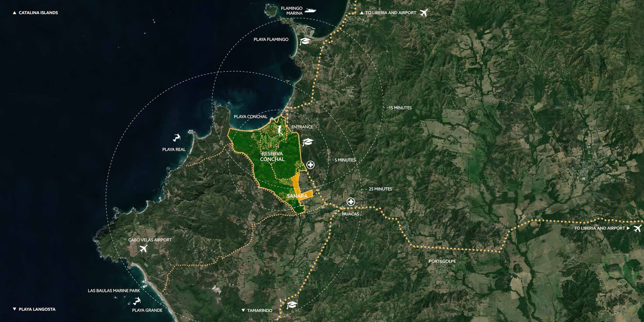The width and height of the screenshot is (644, 322).
Task: Click the down arrow beside Playa Langosta
Action: point(14,309)
